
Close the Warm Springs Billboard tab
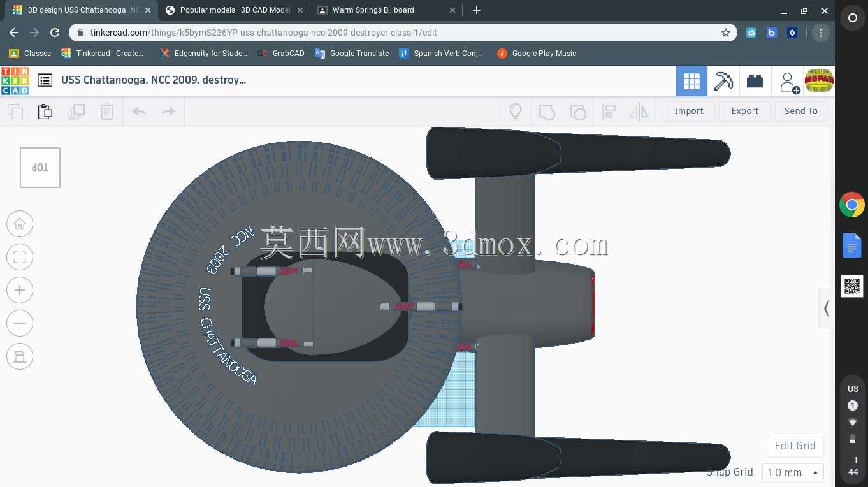(x=452, y=10)
